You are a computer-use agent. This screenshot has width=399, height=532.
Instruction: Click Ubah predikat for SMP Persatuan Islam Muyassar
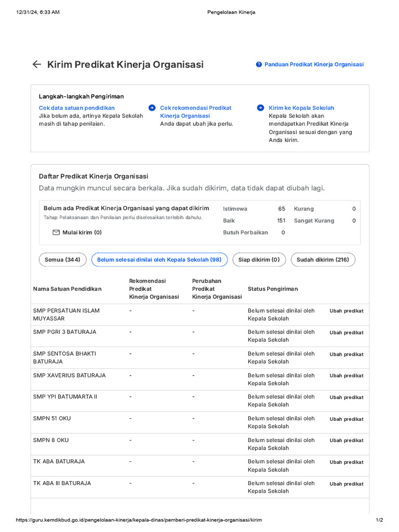(x=346, y=311)
